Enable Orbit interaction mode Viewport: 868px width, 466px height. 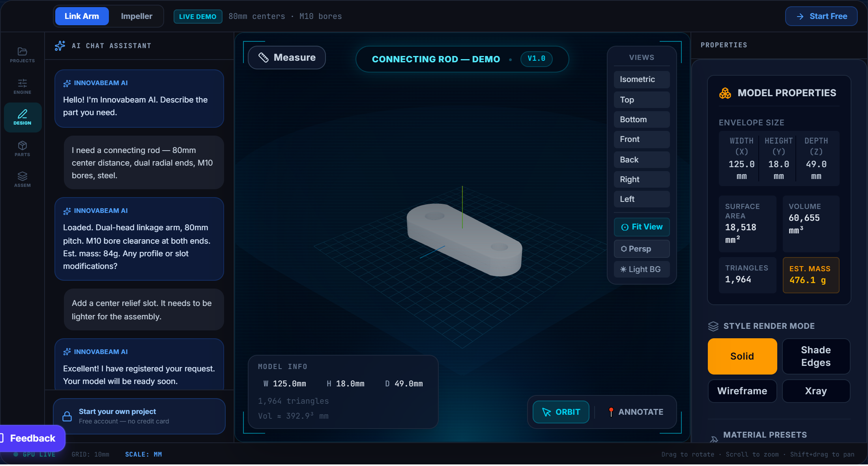coord(561,412)
